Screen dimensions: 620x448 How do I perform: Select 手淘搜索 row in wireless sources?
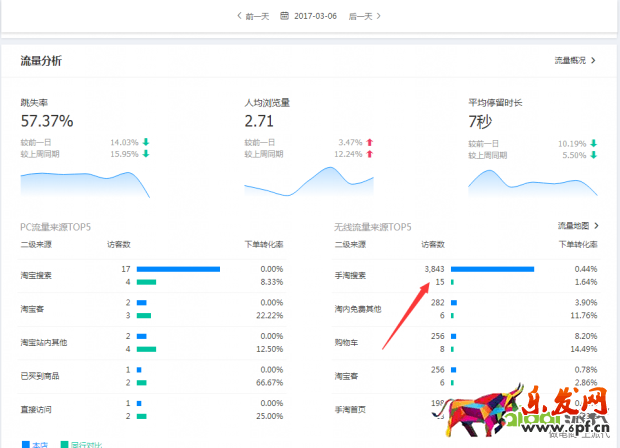(x=466, y=276)
